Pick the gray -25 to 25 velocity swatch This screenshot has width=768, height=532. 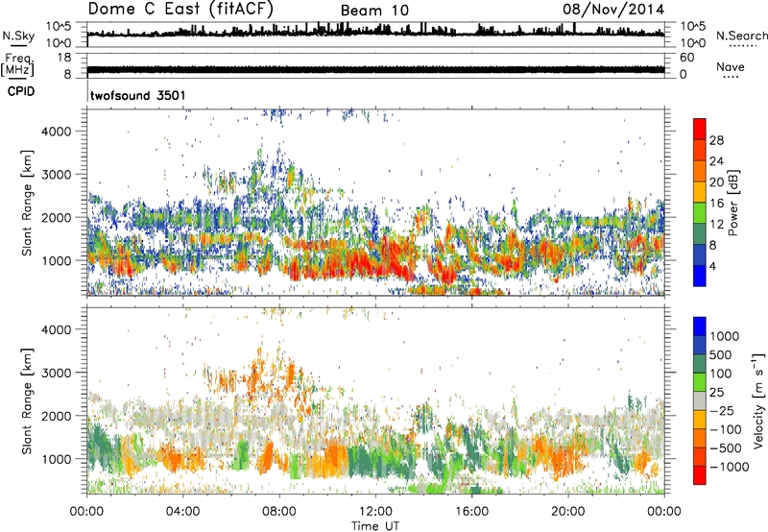click(700, 400)
